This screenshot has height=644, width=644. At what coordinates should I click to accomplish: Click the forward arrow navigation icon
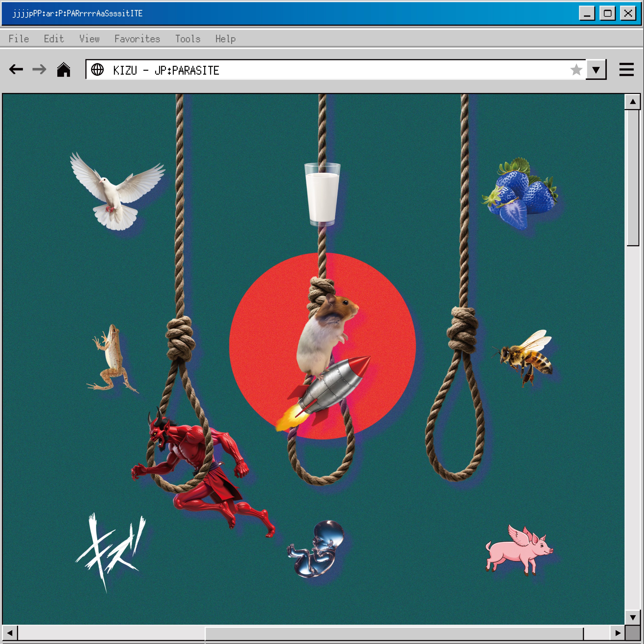(x=39, y=70)
